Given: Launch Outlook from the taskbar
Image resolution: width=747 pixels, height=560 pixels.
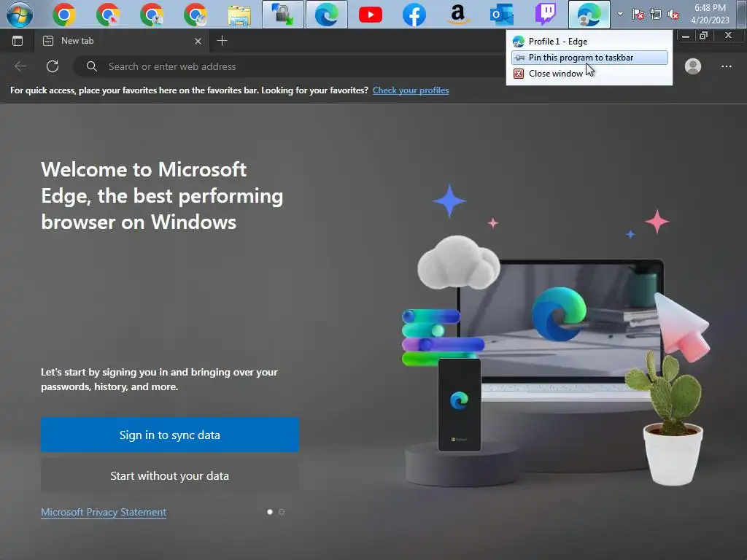Looking at the screenshot, I should coord(502,15).
